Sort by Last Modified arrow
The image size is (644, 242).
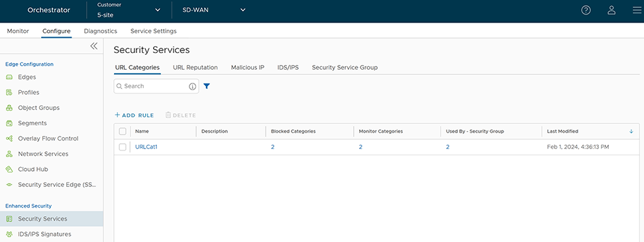pyautogui.click(x=631, y=131)
